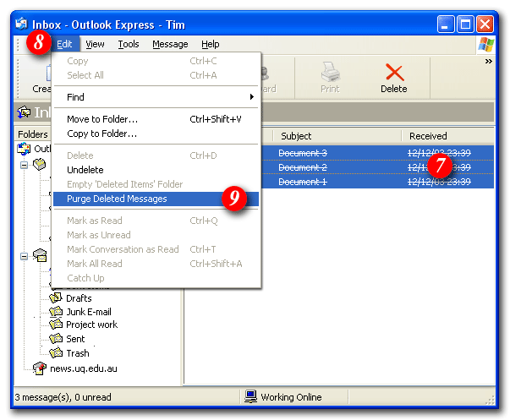This screenshot has width=510, height=420.
Task: Show more toolbar buttons via chevron
Action: pos(488,61)
